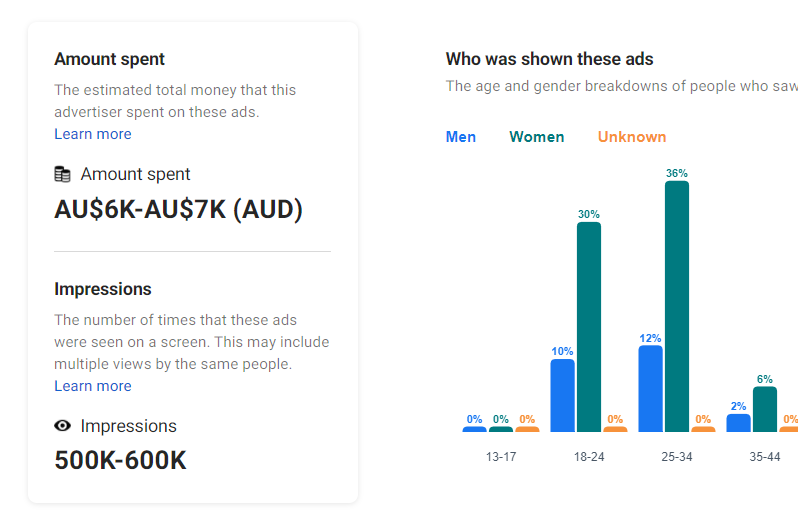The width and height of the screenshot is (798, 532).
Task: Toggle the Men legend filter
Action: [x=461, y=137]
